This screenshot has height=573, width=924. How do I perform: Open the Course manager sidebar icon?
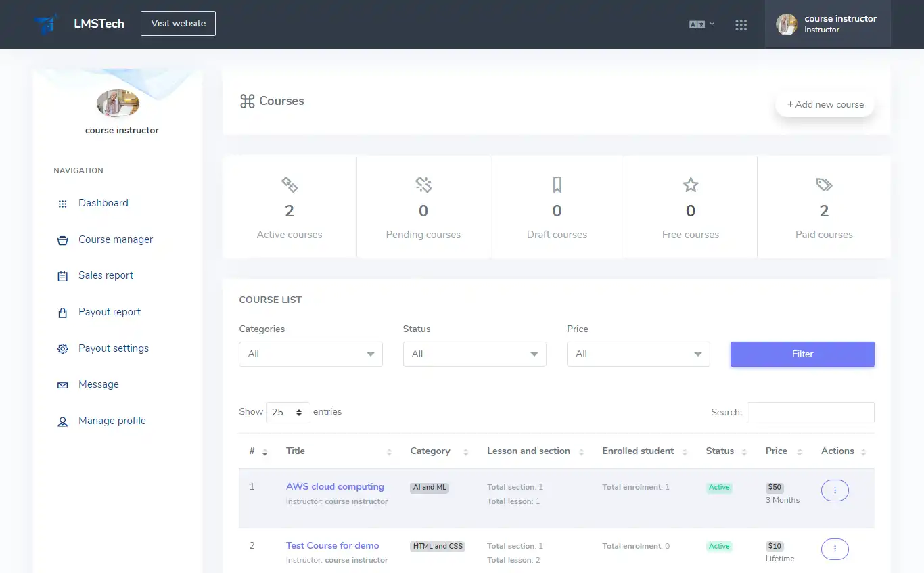pyautogui.click(x=62, y=239)
